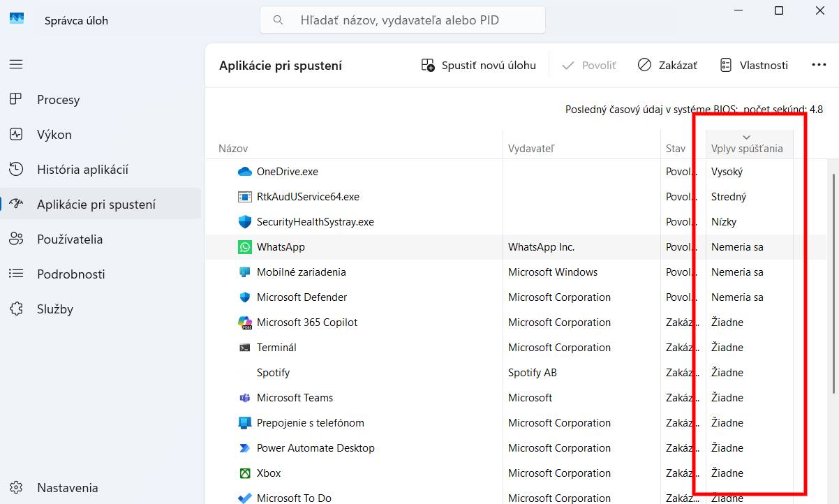Select the Spotify row name

tap(273, 372)
